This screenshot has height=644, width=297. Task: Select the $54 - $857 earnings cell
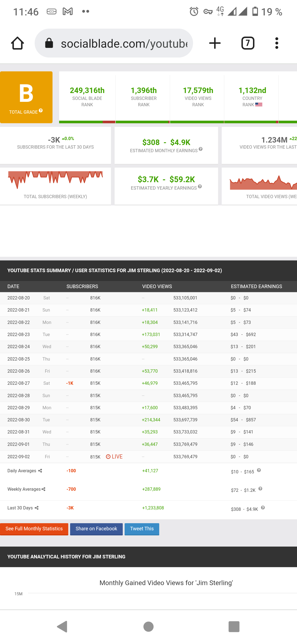pos(243,420)
